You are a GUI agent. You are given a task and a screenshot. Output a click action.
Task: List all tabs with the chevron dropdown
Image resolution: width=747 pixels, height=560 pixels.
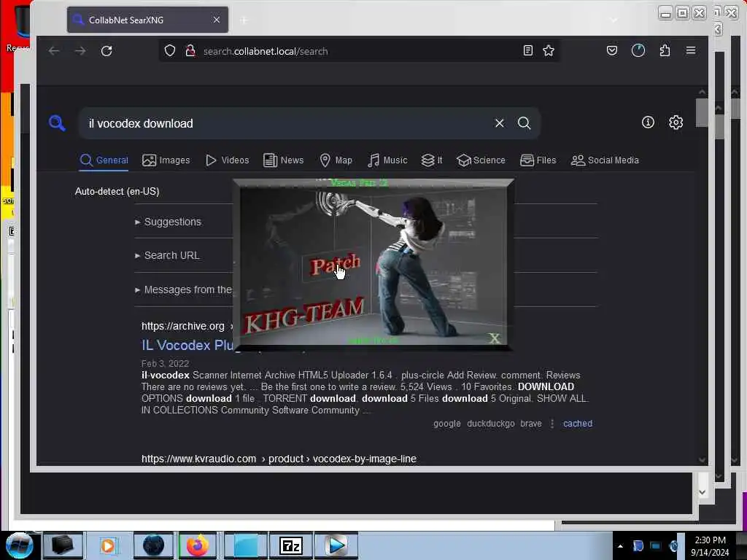[x=614, y=20]
